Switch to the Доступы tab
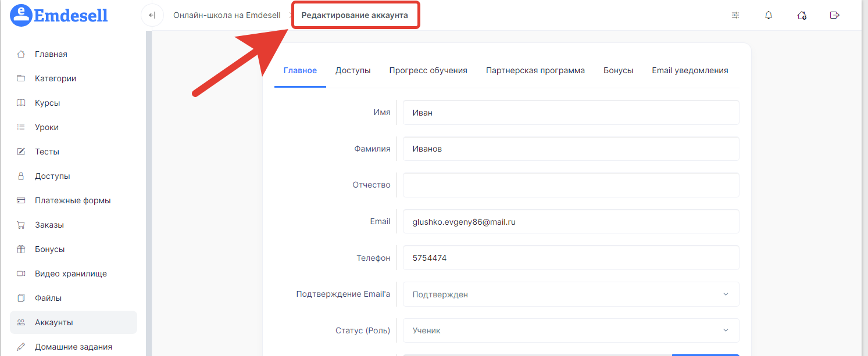The width and height of the screenshot is (868, 356). pyautogui.click(x=353, y=70)
